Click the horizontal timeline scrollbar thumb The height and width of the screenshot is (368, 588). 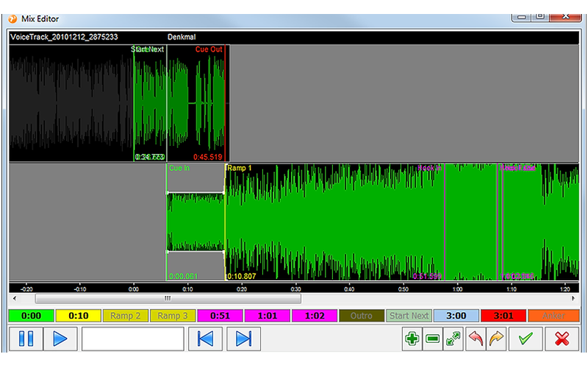(168, 299)
